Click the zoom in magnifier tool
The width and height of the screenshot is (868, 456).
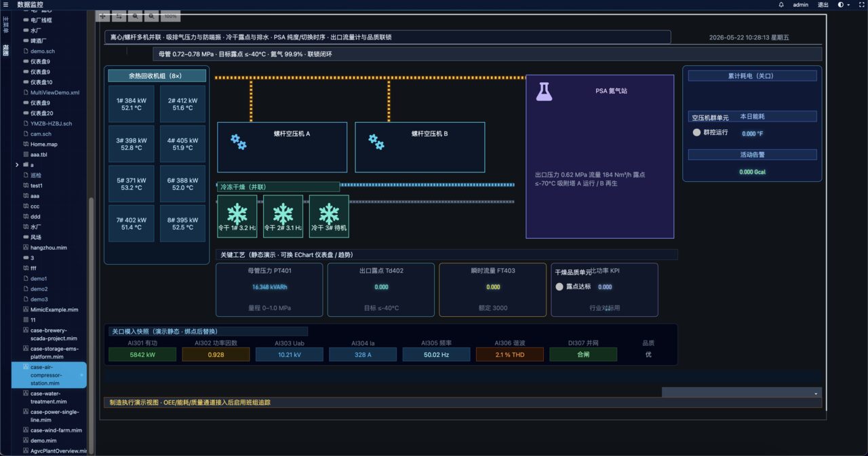tap(136, 16)
